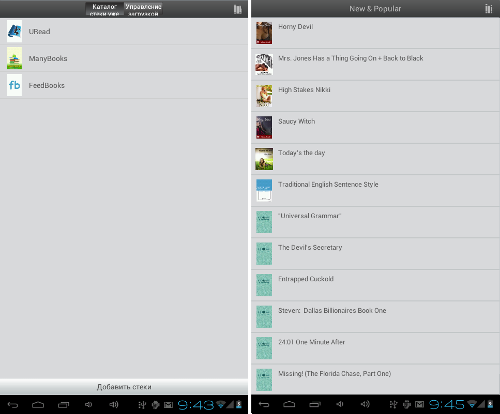Tap Android back button on right screen
The width and height of the screenshot is (500, 414).
(264, 405)
